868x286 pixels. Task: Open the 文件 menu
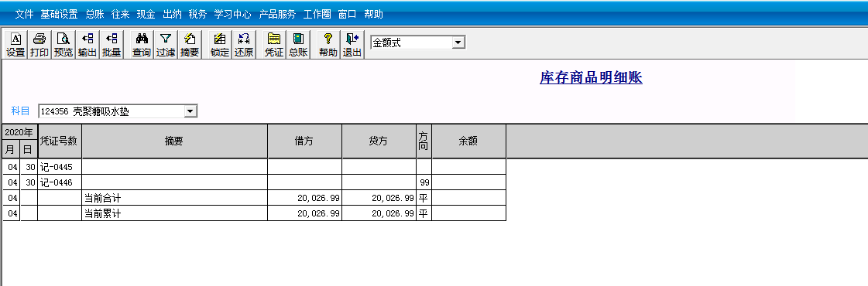click(24, 15)
